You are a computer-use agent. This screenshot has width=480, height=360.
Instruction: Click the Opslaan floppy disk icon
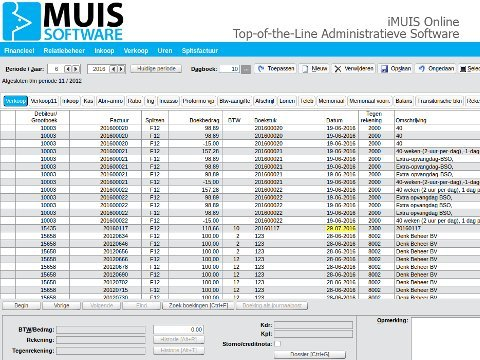click(x=385, y=69)
